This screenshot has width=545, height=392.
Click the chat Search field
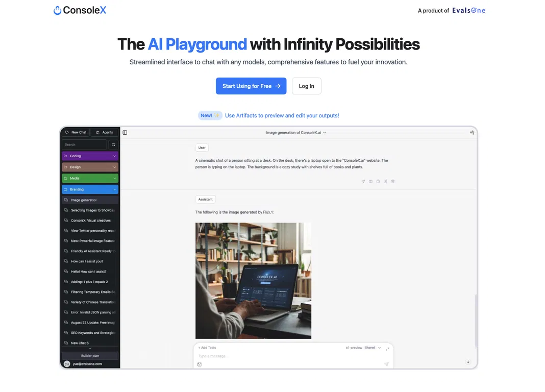(x=84, y=144)
